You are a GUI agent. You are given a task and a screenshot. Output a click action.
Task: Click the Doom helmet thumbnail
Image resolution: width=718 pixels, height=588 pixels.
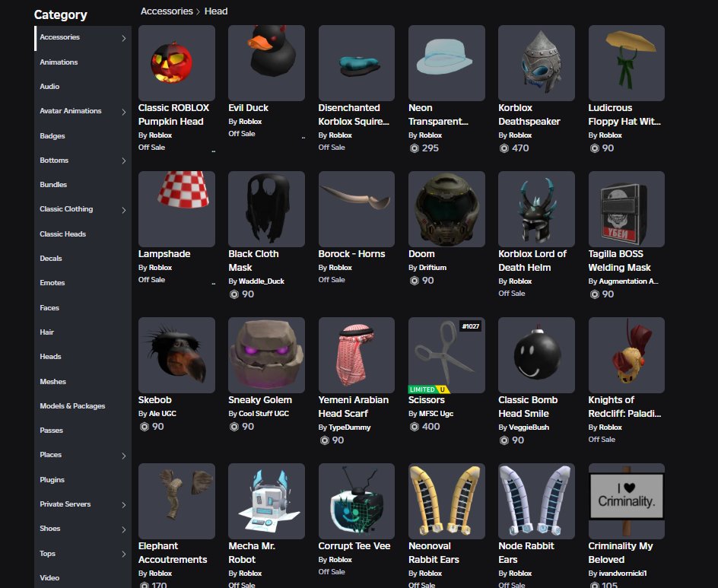click(446, 209)
